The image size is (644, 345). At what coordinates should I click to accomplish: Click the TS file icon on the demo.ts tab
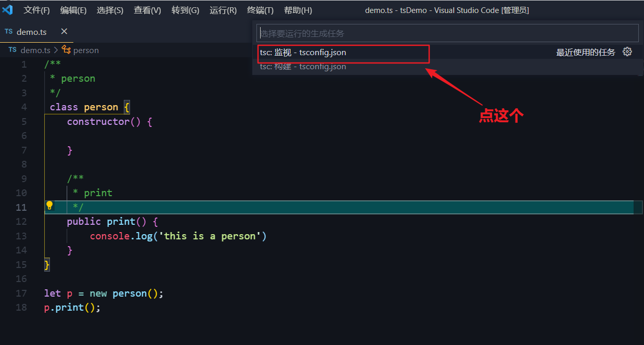pos(9,32)
